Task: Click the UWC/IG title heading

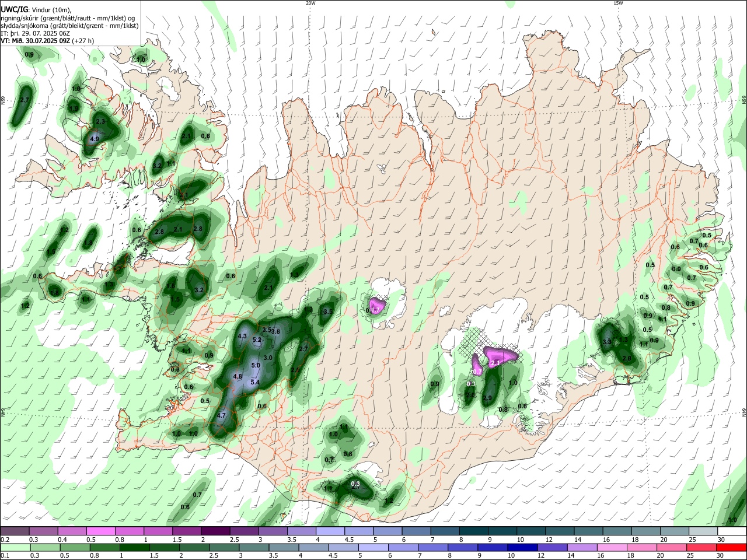Action: (x=14, y=9)
